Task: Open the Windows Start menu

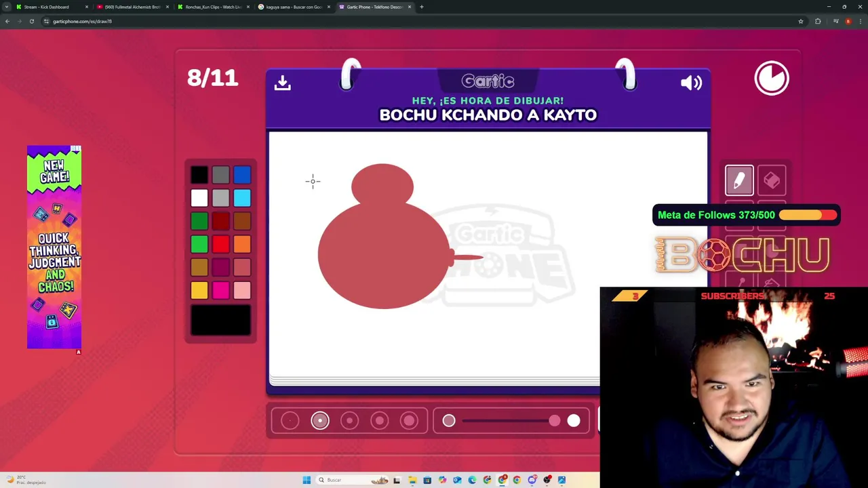Action: click(x=307, y=480)
